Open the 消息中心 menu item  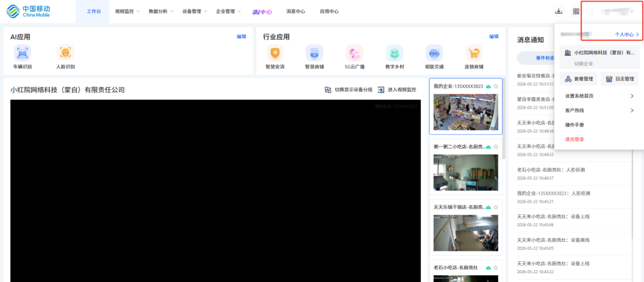[296, 11]
